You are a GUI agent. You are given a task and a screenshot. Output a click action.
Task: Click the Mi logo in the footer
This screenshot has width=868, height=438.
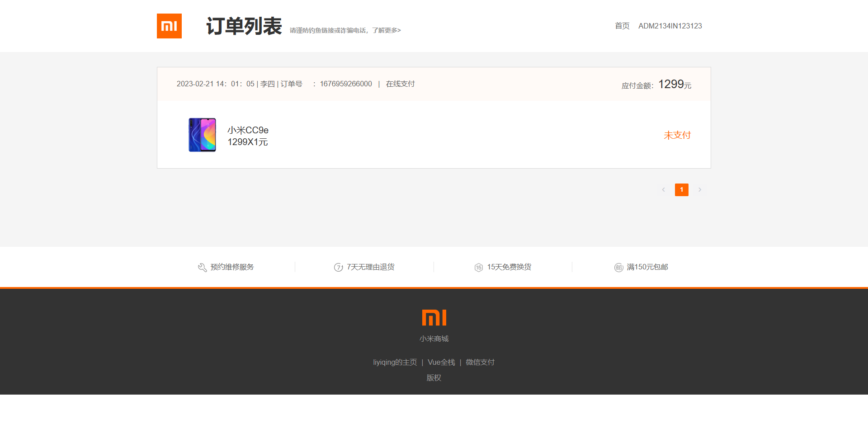click(434, 318)
